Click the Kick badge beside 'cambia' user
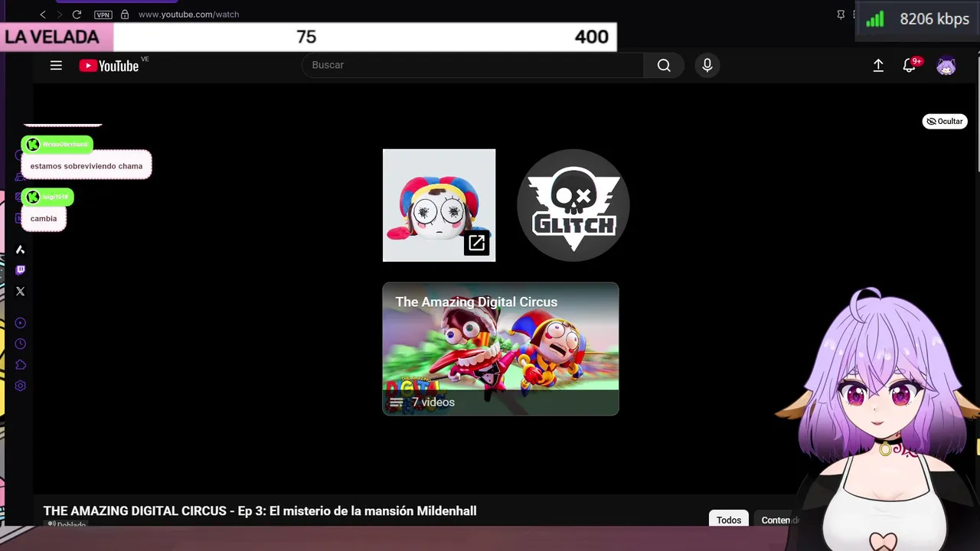 32,197
